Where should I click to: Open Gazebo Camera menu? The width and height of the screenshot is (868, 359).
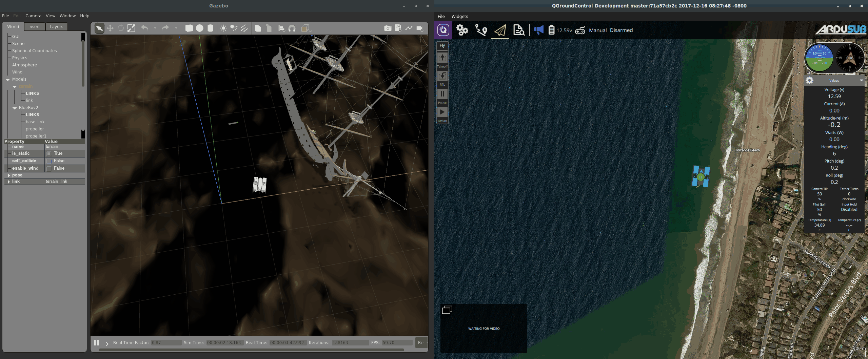[x=33, y=16]
